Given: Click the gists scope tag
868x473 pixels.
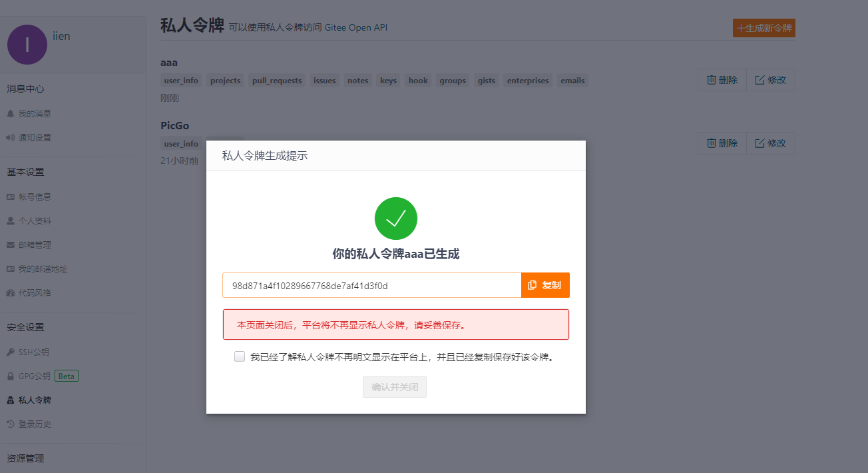Looking at the screenshot, I should tap(487, 81).
